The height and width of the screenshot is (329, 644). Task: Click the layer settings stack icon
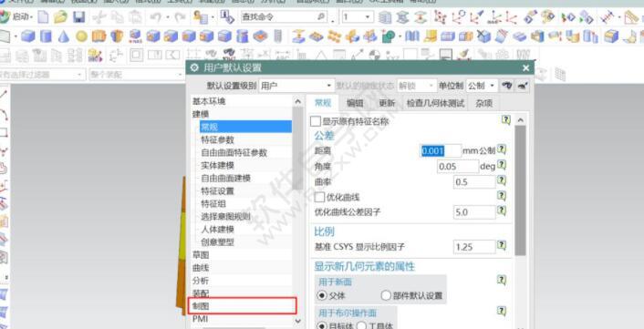click(x=385, y=16)
